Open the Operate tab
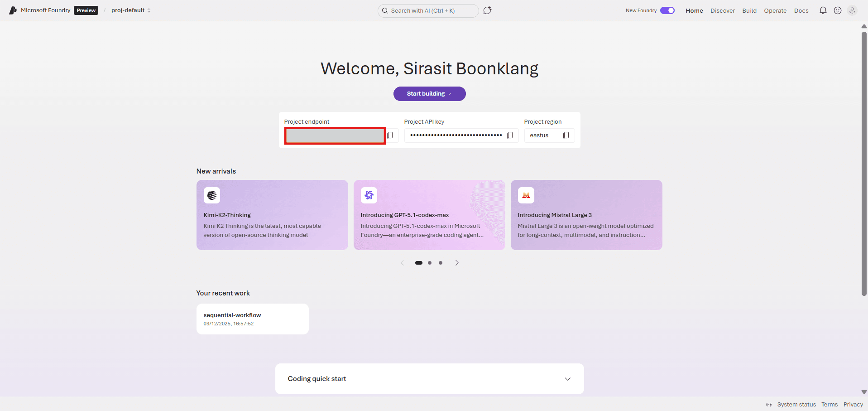The image size is (868, 411). click(x=775, y=10)
